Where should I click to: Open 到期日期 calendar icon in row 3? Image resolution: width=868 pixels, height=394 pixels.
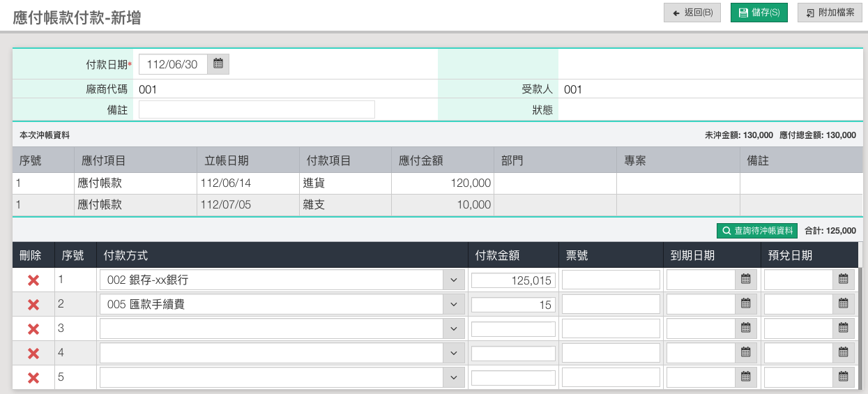(x=745, y=328)
